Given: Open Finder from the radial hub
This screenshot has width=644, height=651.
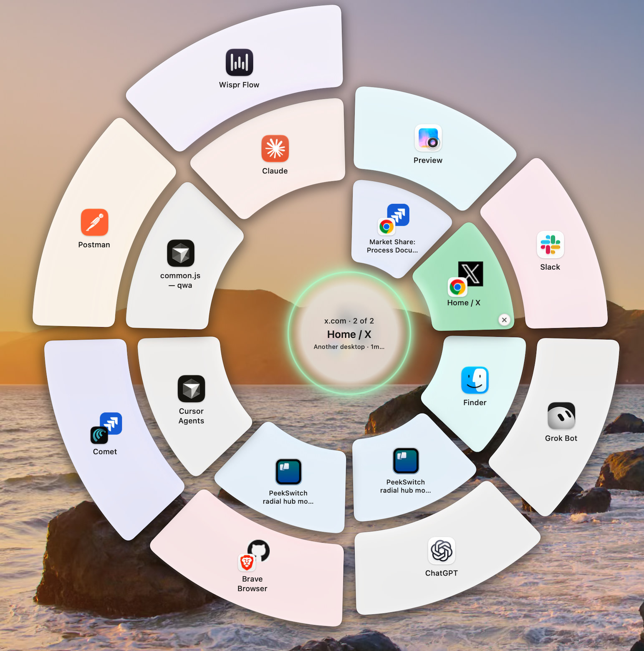Looking at the screenshot, I should click(x=475, y=386).
